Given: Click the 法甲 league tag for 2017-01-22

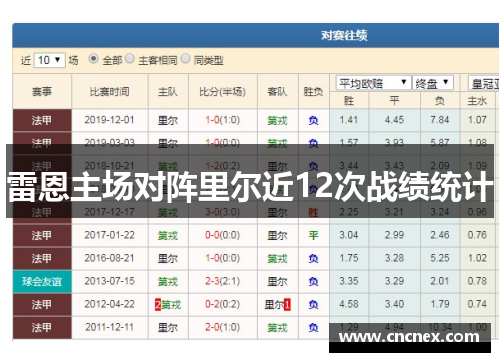Looking at the screenshot, I should pos(42,236).
